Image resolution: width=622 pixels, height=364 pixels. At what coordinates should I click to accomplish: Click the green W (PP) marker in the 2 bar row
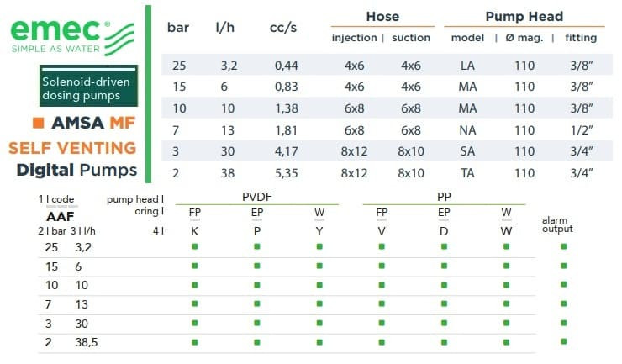506,342
